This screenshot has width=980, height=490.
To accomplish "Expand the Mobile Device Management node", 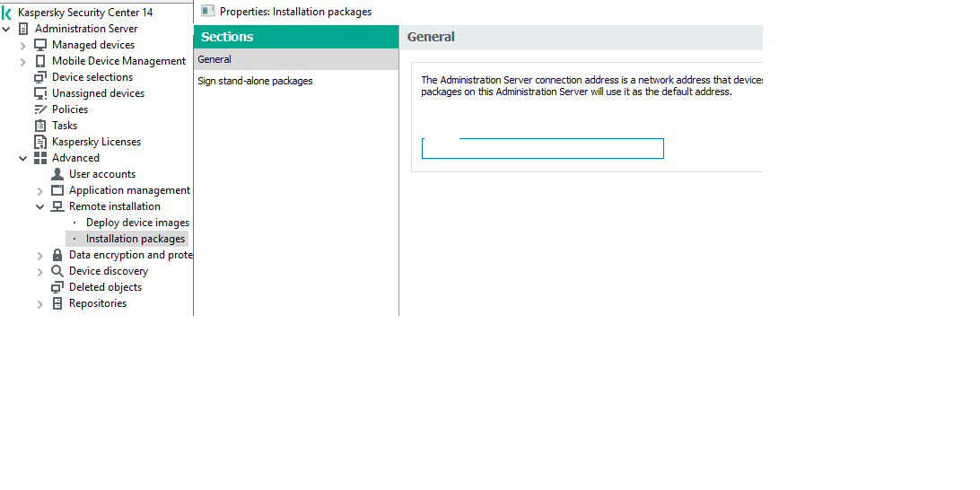I will (23, 61).
